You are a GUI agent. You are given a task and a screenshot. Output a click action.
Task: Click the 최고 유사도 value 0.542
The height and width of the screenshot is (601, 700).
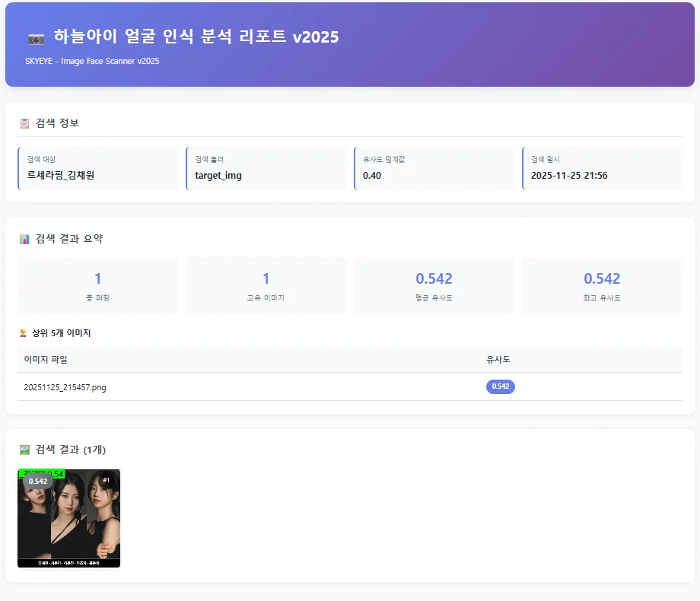pyautogui.click(x=601, y=285)
